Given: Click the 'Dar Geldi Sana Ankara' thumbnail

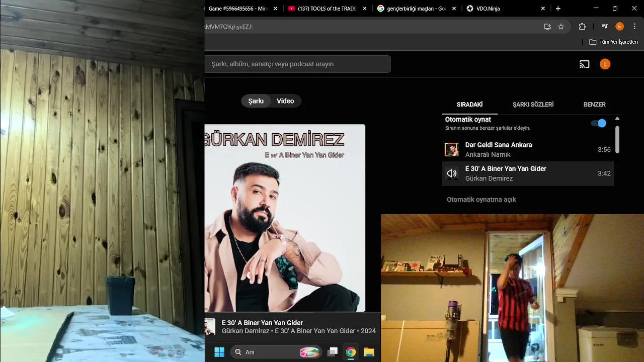Looking at the screenshot, I should 452,149.
